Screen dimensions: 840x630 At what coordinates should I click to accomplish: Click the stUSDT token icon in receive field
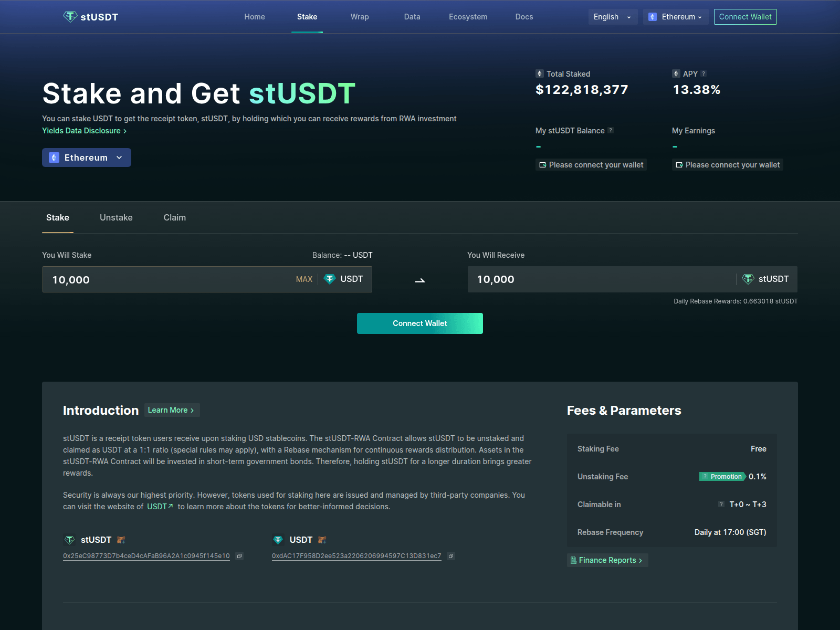click(x=748, y=279)
